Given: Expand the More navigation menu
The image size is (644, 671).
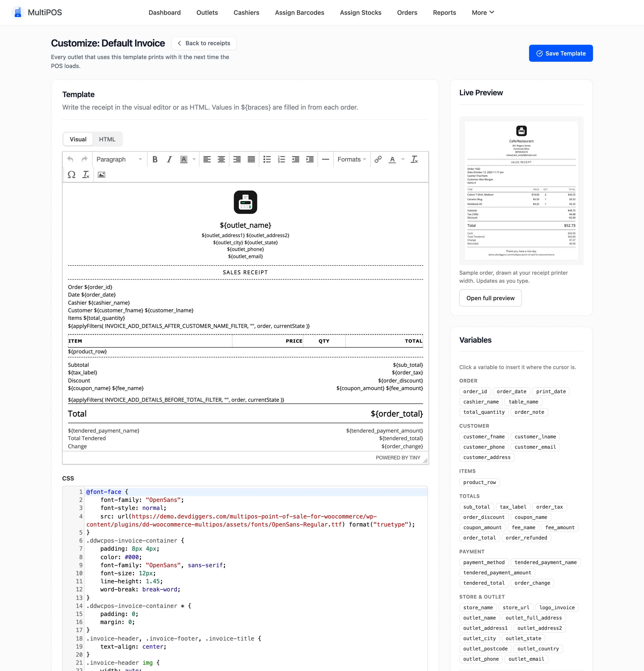Looking at the screenshot, I should (x=483, y=12).
